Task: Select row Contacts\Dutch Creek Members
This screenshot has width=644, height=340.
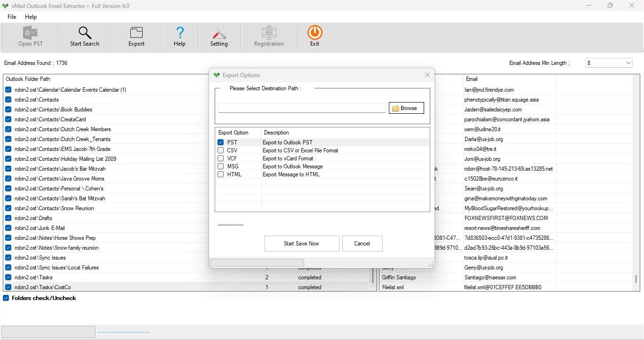Action: point(63,129)
